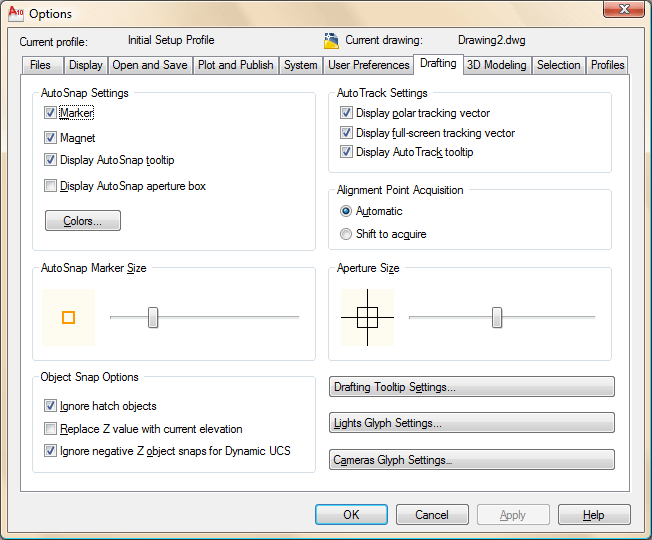652x540 pixels.
Task: Switch to the System tab
Action: (x=301, y=65)
